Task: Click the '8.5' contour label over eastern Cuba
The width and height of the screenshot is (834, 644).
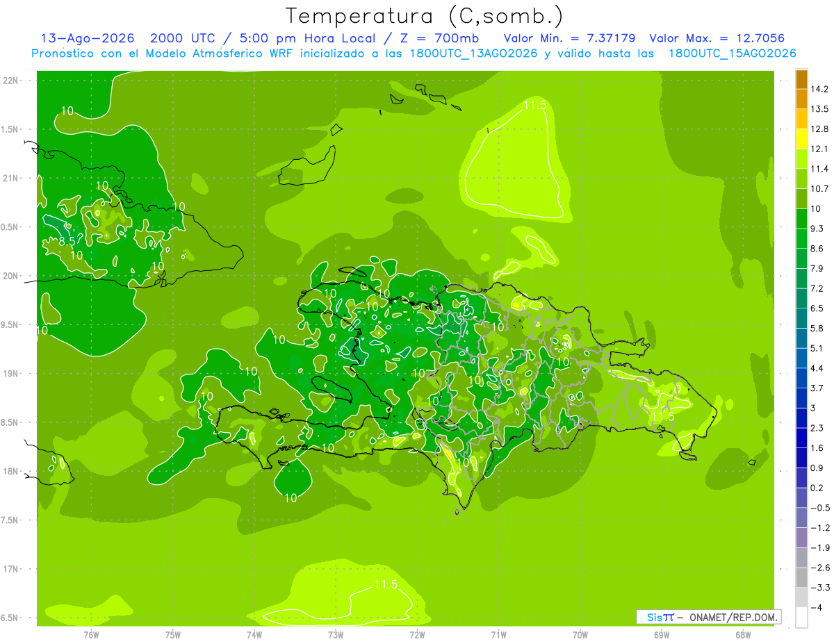Action: tap(67, 241)
